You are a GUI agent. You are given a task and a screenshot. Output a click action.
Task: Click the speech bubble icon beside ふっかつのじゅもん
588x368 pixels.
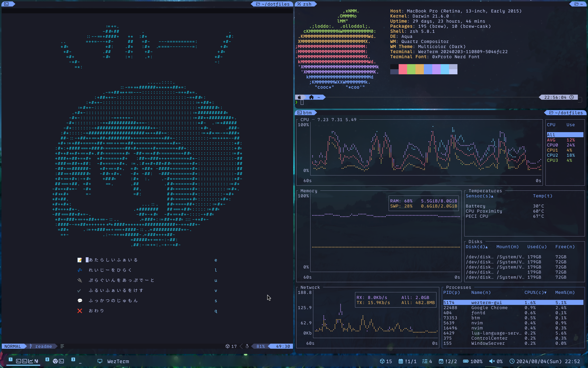pyautogui.click(x=80, y=301)
